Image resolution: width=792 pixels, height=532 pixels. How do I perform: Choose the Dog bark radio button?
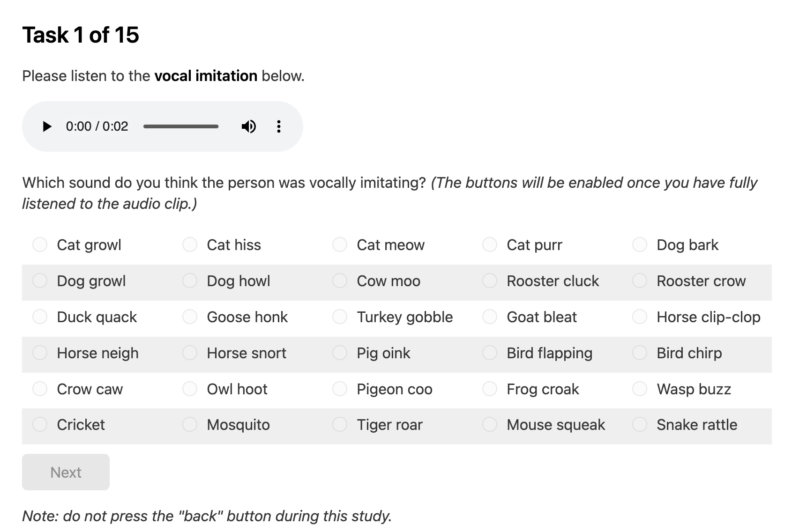coord(640,244)
